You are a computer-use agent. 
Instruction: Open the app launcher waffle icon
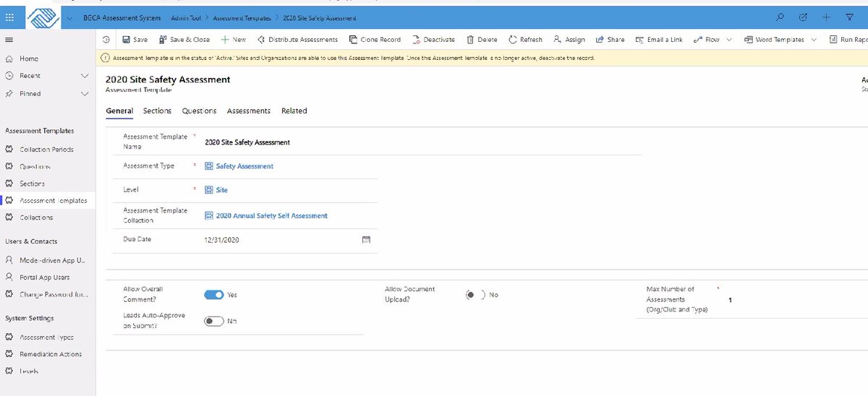pos(10,17)
